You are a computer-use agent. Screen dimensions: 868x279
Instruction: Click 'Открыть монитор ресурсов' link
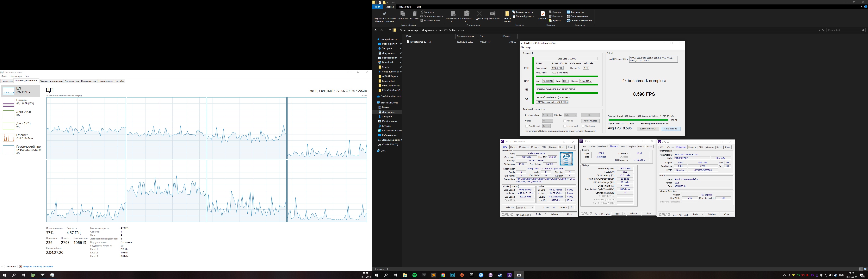point(38,267)
